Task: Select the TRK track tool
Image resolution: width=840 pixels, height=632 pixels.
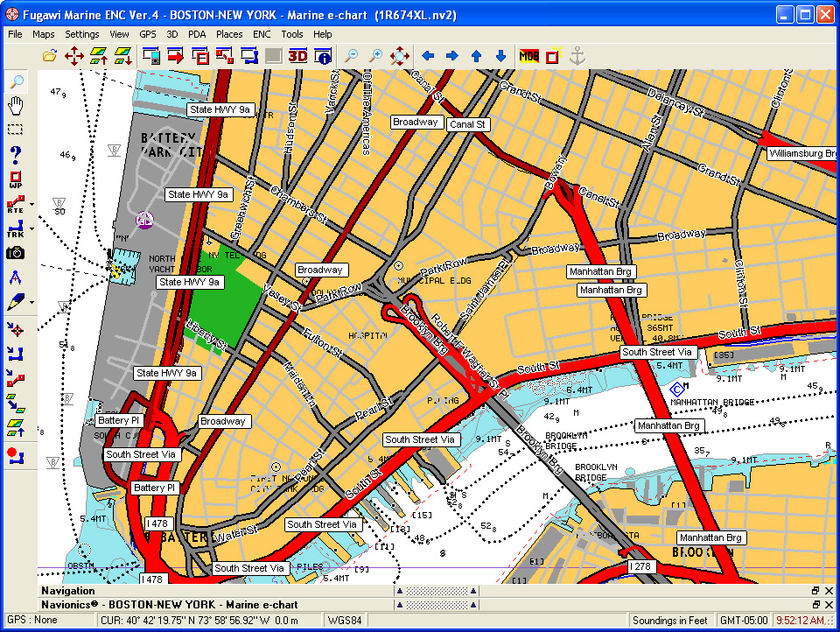Action: click(x=16, y=228)
